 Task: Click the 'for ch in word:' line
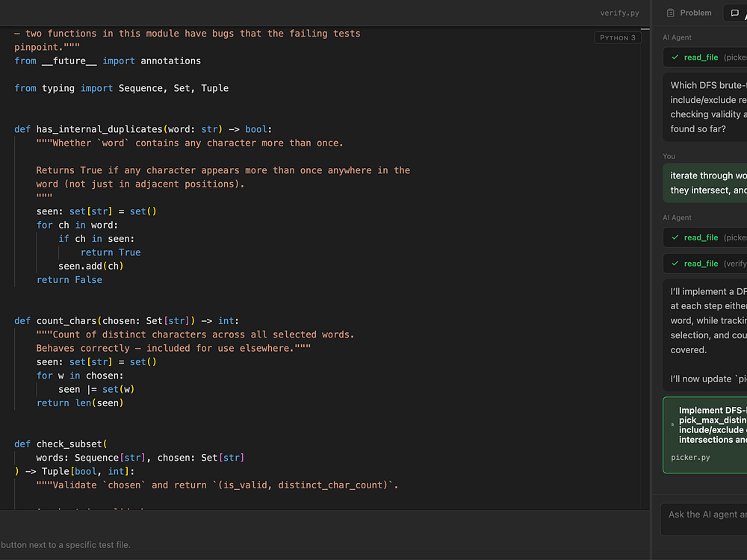77,225
